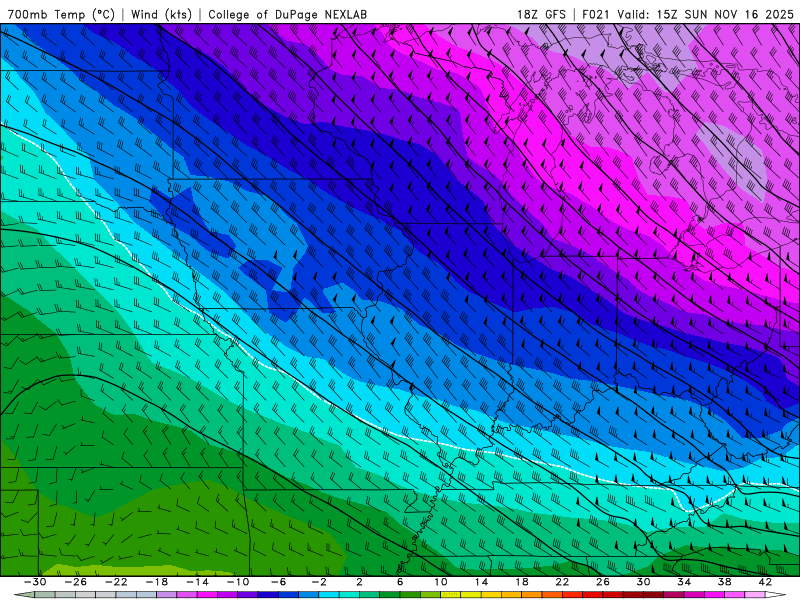Click the -30 label on the color scale

tap(35, 582)
